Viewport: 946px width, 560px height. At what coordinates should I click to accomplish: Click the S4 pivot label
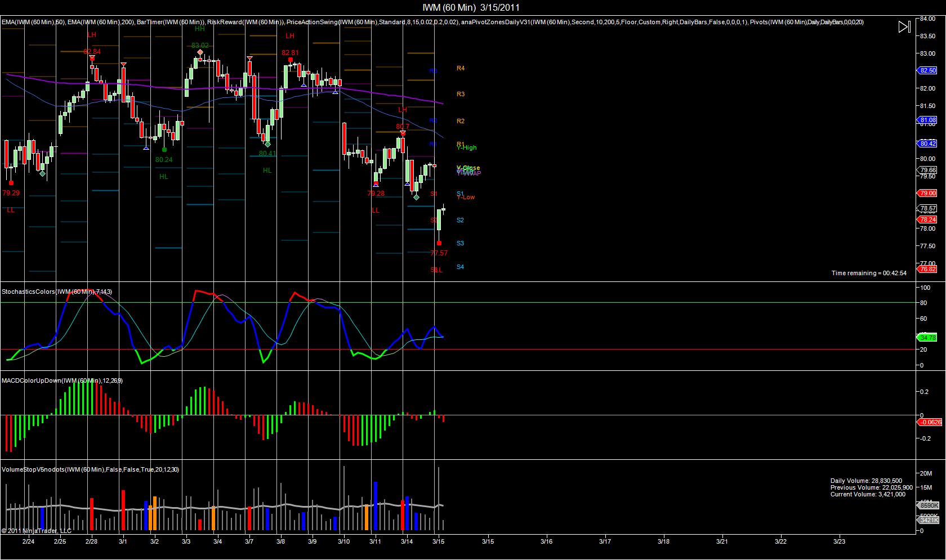coord(460,267)
